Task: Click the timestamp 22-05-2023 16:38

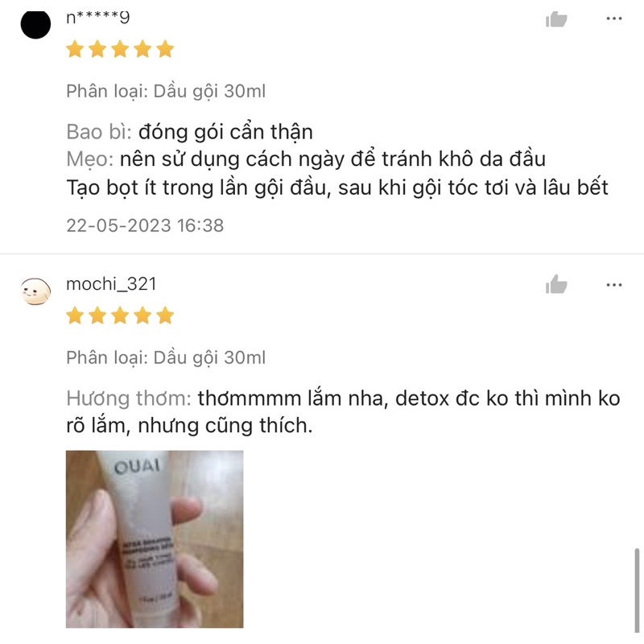Action: point(145,225)
